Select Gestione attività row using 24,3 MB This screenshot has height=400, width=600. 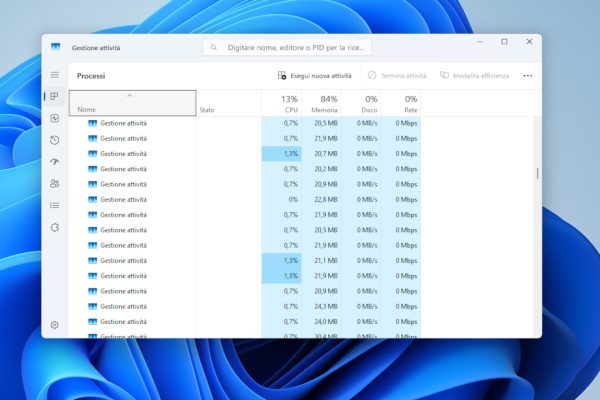click(245, 306)
